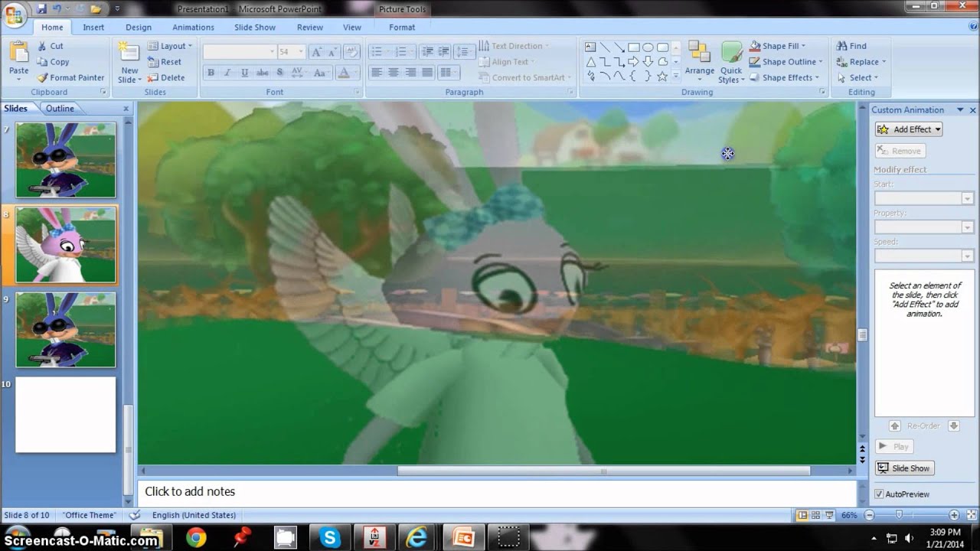Toggle Strikethrough formatting
The height and width of the screenshot is (551, 980).
tap(262, 73)
